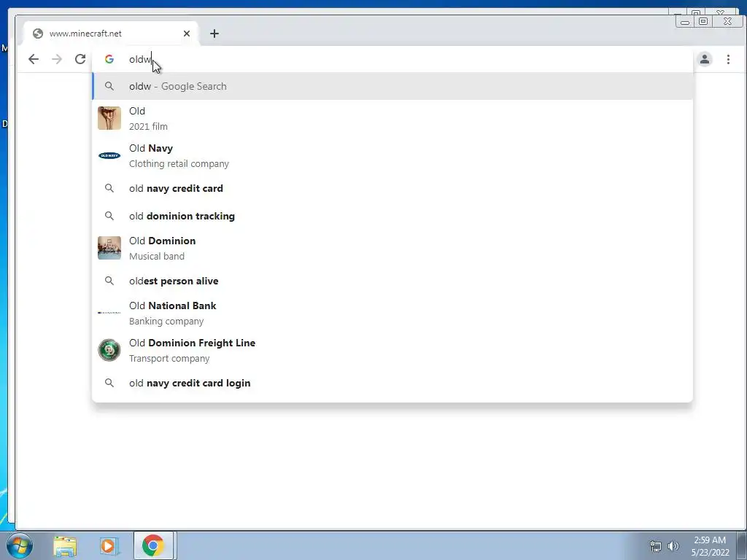Go back using the back arrow
Viewport: 747px width, 560px height.
(34, 59)
